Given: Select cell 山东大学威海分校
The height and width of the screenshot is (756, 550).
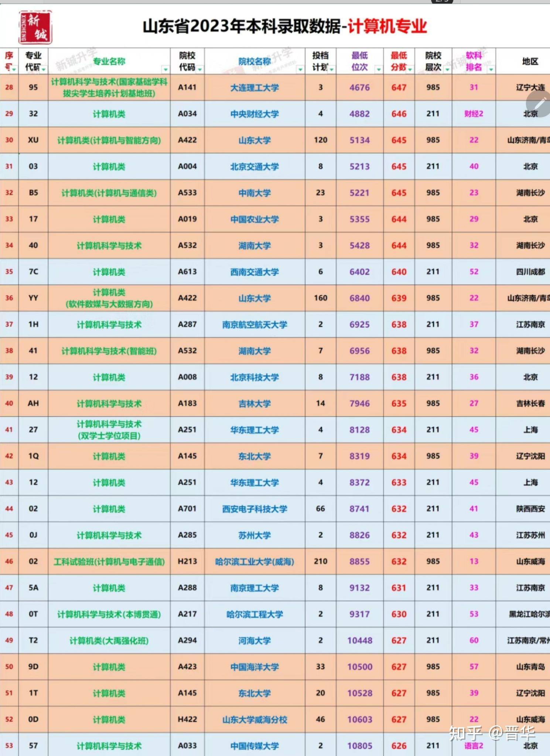Looking at the screenshot, I should [x=254, y=720].
